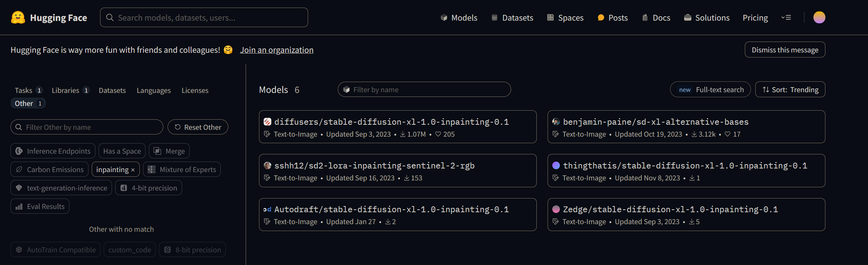Open the Pricing page link
Image resolution: width=868 pixels, height=265 pixels.
coord(755,18)
